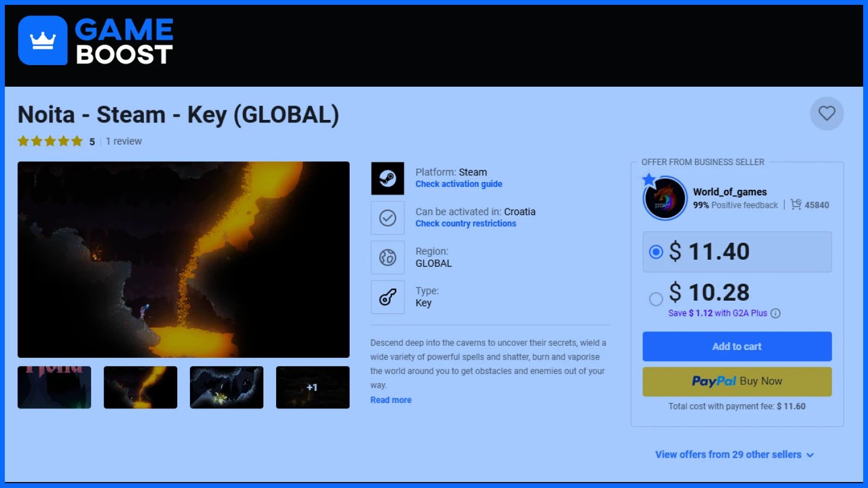Click the game description paragraph
The image size is (868, 488).
(x=489, y=364)
